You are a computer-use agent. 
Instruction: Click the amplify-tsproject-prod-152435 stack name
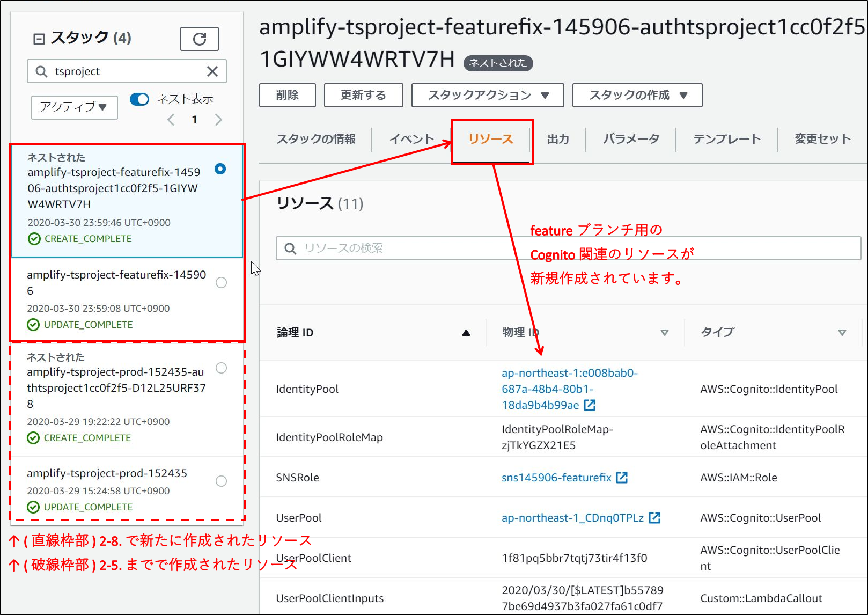107,473
